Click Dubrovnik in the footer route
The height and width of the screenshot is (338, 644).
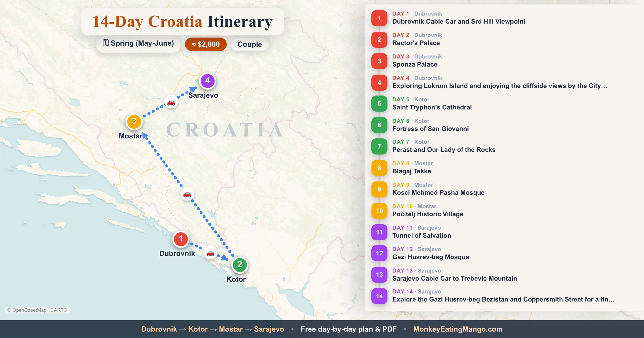pyautogui.click(x=159, y=329)
